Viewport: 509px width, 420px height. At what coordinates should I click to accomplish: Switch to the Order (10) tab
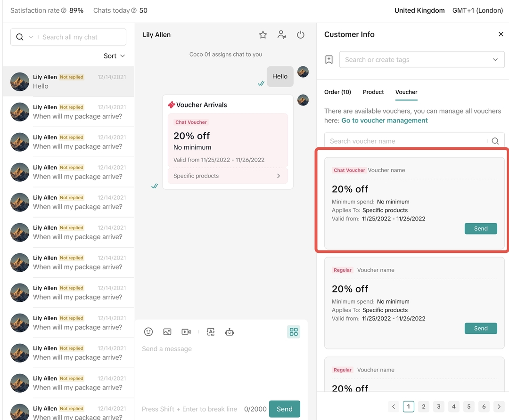pos(337,92)
